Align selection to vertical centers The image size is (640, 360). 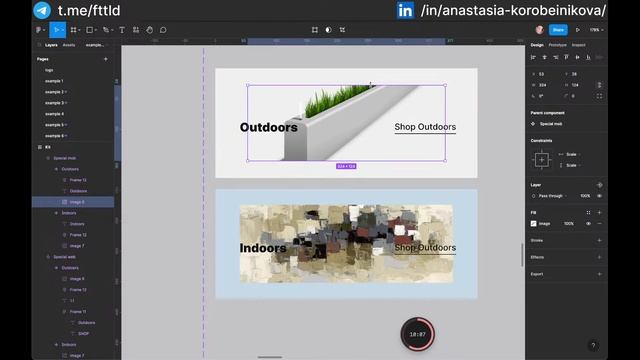pyautogui.click(x=577, y=58)
